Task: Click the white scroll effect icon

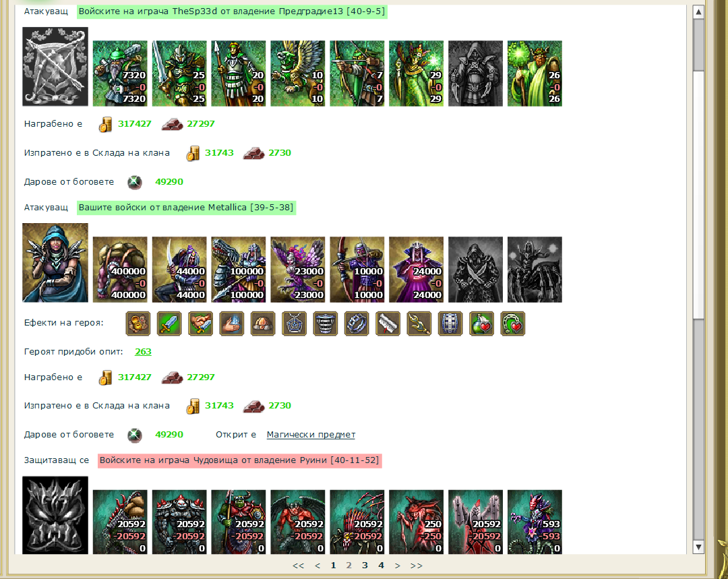Action: [388, 323]
